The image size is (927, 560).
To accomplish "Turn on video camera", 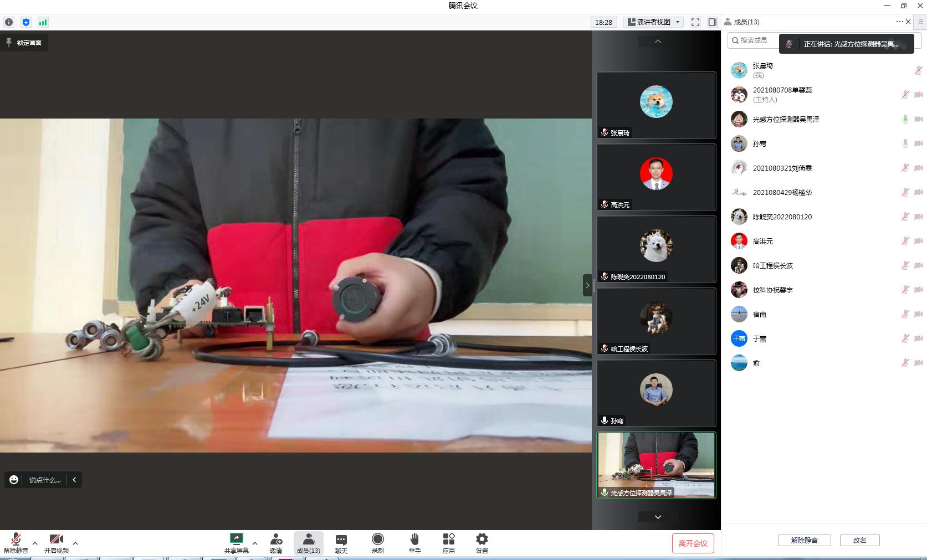I will [x=56, y=540].
